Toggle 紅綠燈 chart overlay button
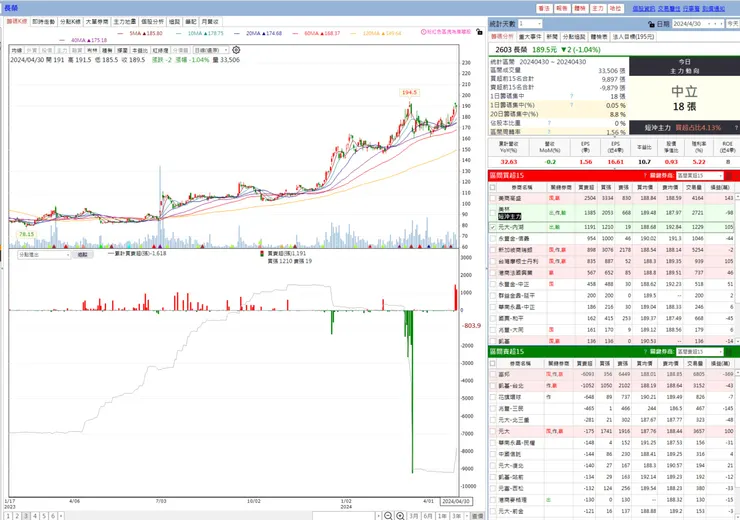This screenshot has height=520, width=740. [x=160, y=50]
